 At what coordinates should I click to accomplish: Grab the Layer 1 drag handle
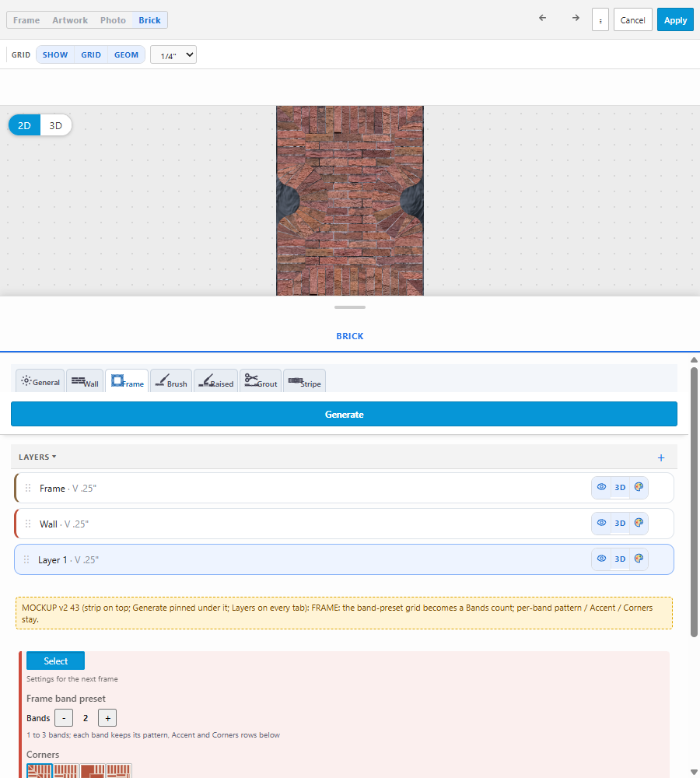coord(26,559)
